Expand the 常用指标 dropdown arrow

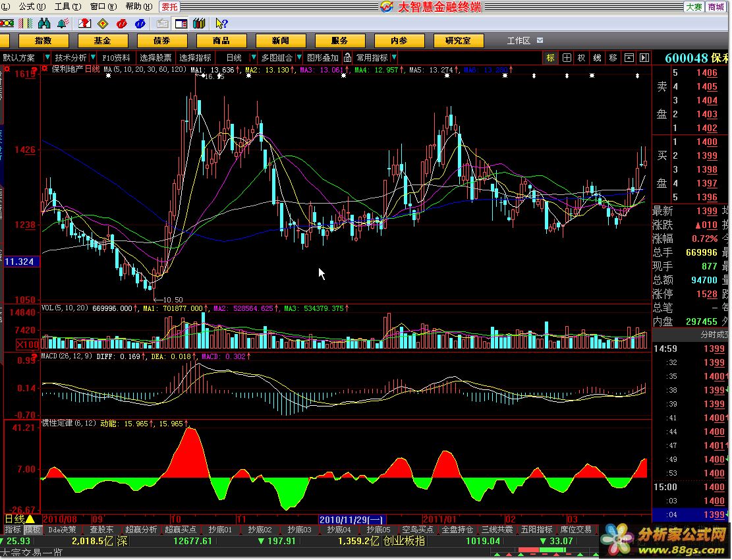click(394, 57)
